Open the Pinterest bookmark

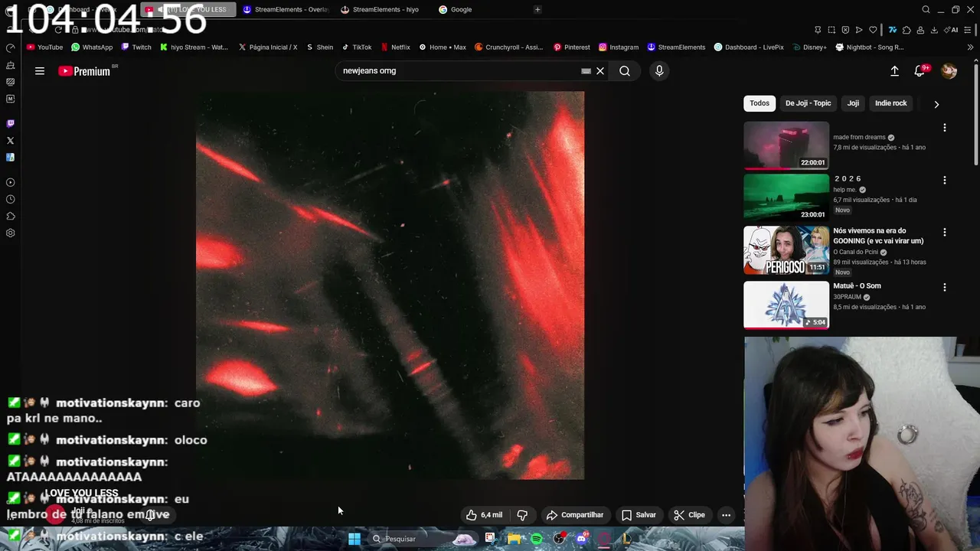(x=572, y=47)
